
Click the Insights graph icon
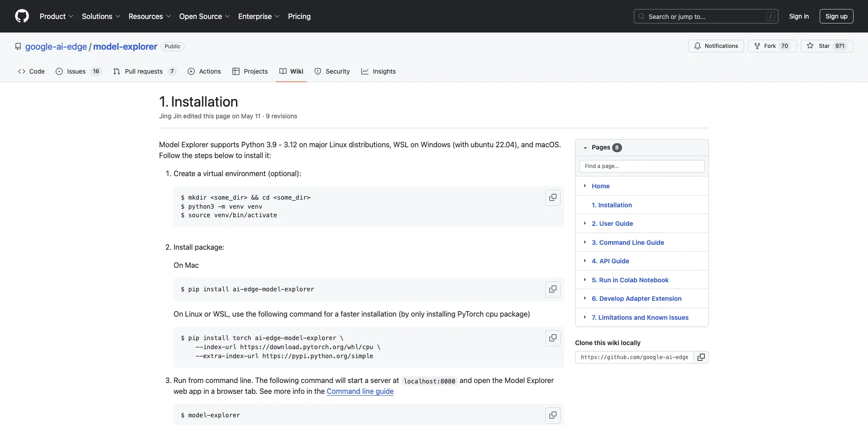pyautogui.click(x=365, y=71)
